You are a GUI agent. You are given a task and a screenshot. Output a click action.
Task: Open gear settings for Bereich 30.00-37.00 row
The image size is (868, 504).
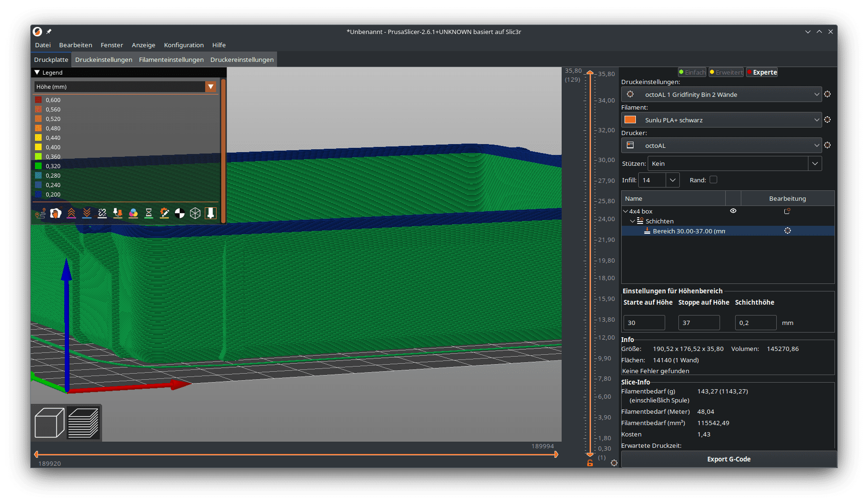coord(788,231)
